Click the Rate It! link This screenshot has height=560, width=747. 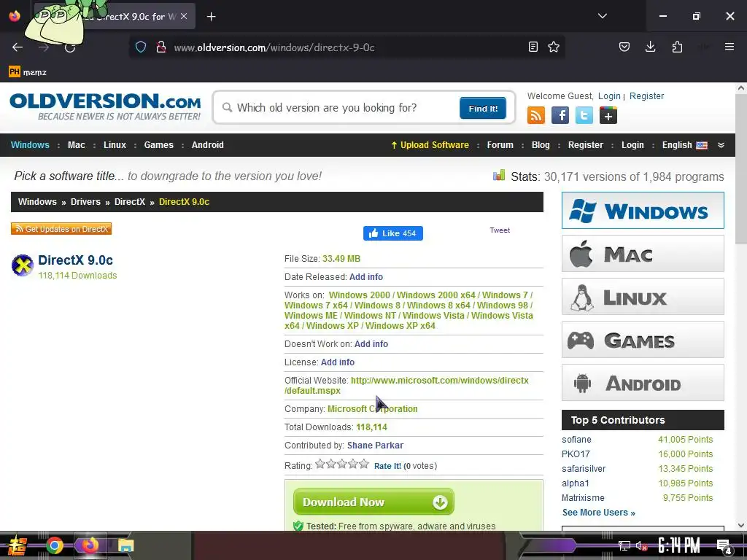pyautogui.click(x=387, y=466)
